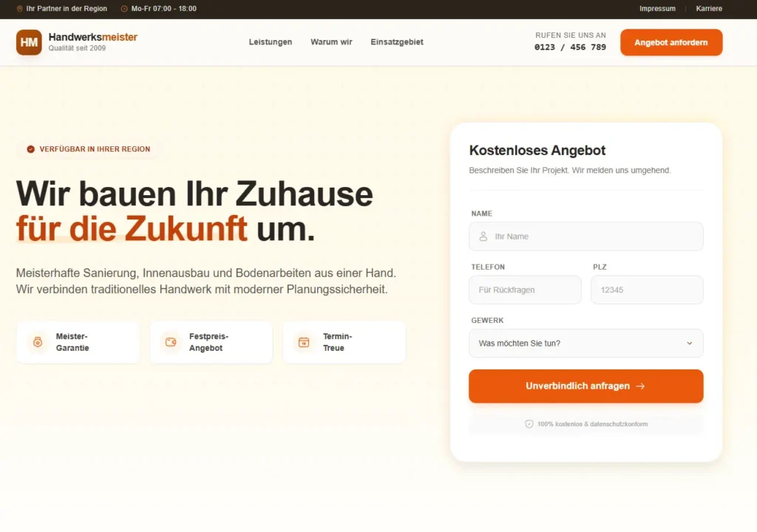Viewport: 757px width, 532px height.
Task: Visit the Karriere page link
Action: click(709, 9)
